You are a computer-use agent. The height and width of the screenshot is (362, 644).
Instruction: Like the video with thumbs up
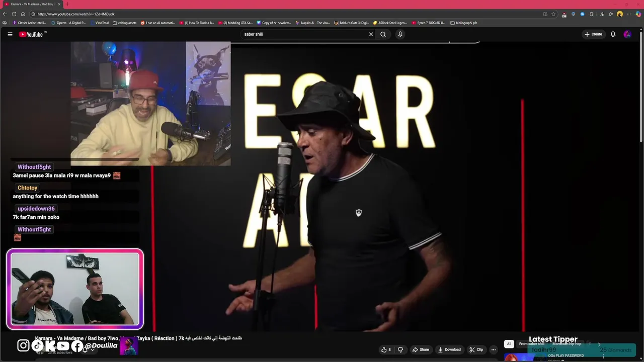386,349
